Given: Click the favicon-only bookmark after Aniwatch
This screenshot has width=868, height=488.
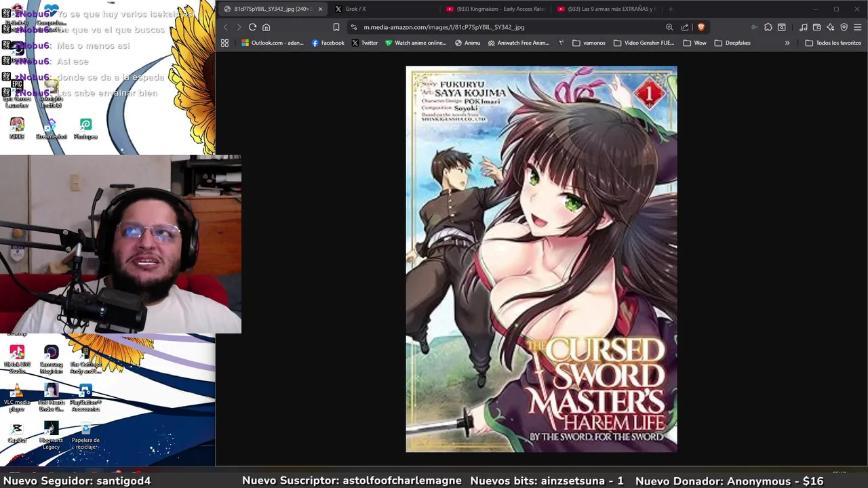Looking at the screenshot, I should pos(561,43).
